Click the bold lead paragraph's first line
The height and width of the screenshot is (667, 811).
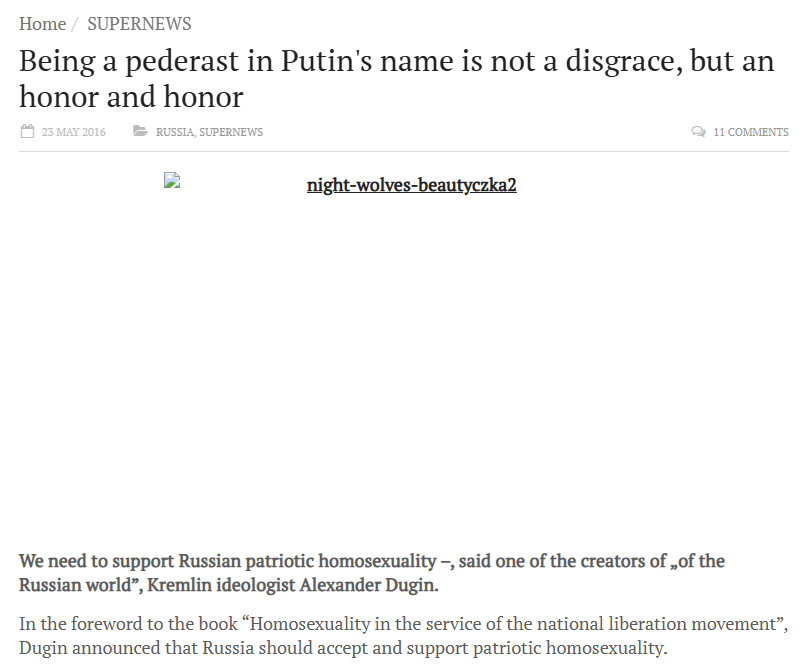(371, 561)
